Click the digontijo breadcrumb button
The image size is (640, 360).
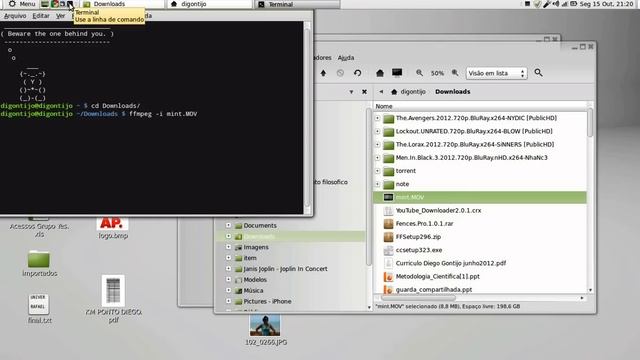(408, 92)
